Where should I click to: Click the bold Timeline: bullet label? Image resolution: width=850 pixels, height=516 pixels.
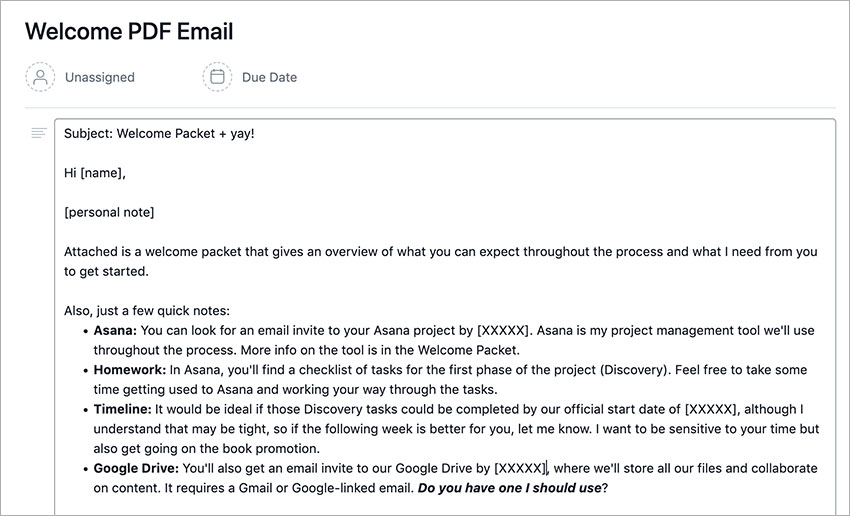tap(123, 409)
